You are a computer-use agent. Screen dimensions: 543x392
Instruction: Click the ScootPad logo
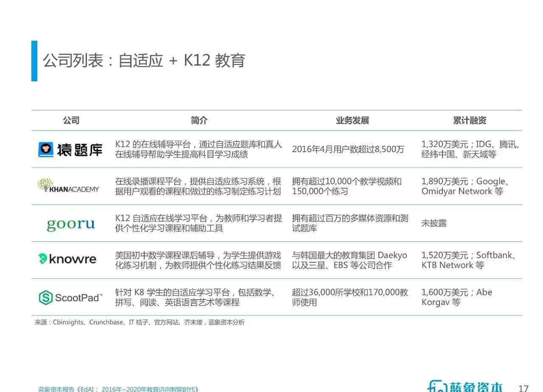point(70,297)
